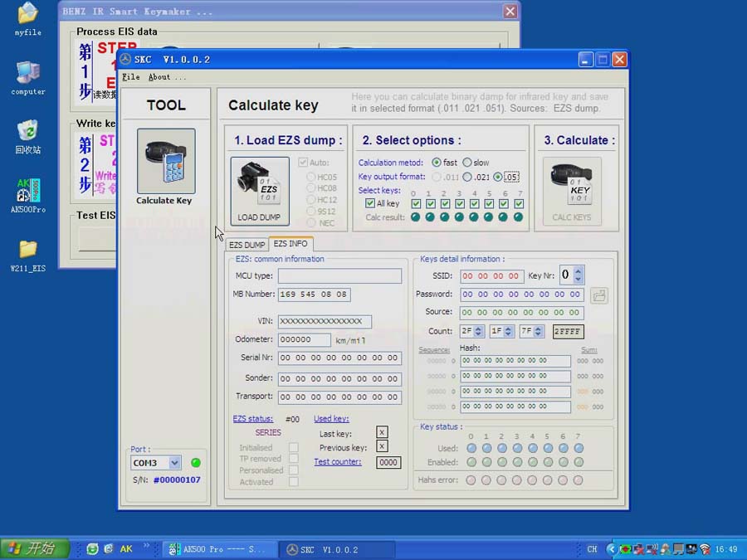
Task: Open the Calculate Key tool
Action: pos(166,161)
